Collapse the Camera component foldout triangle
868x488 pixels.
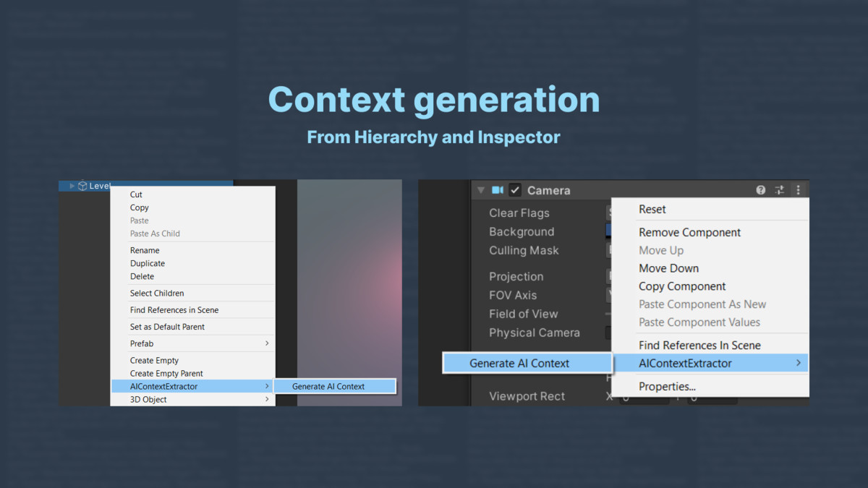pos(480,190)
